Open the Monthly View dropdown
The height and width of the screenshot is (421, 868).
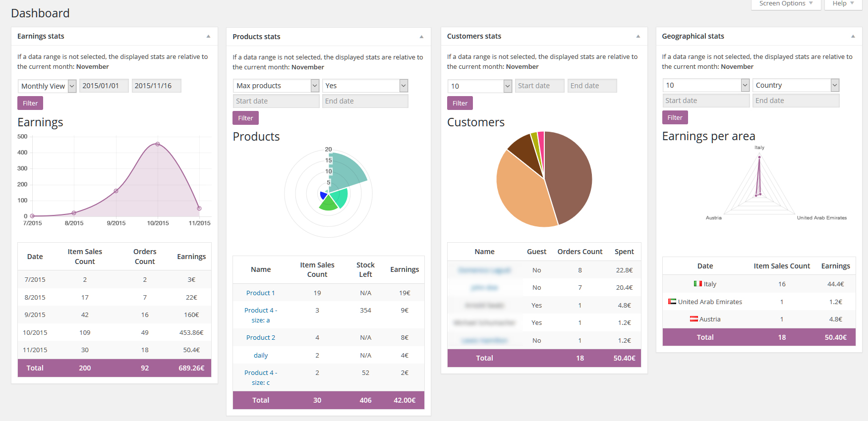coord(47,86)
